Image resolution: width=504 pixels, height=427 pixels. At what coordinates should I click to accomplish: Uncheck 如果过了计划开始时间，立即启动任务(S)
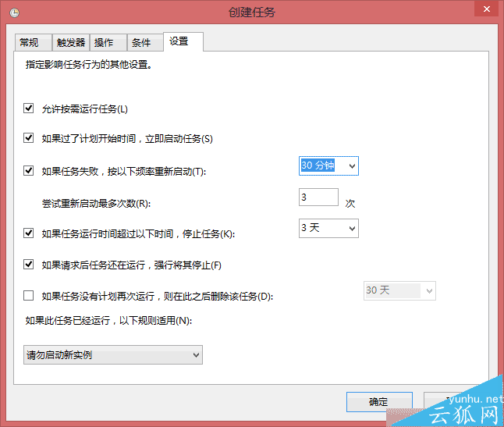(x=29, y=138)
